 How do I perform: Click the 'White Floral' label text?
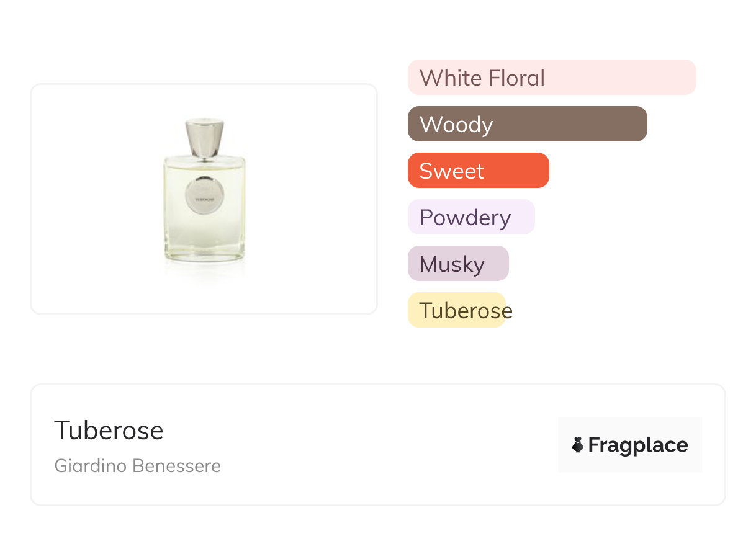coord(482,78)
